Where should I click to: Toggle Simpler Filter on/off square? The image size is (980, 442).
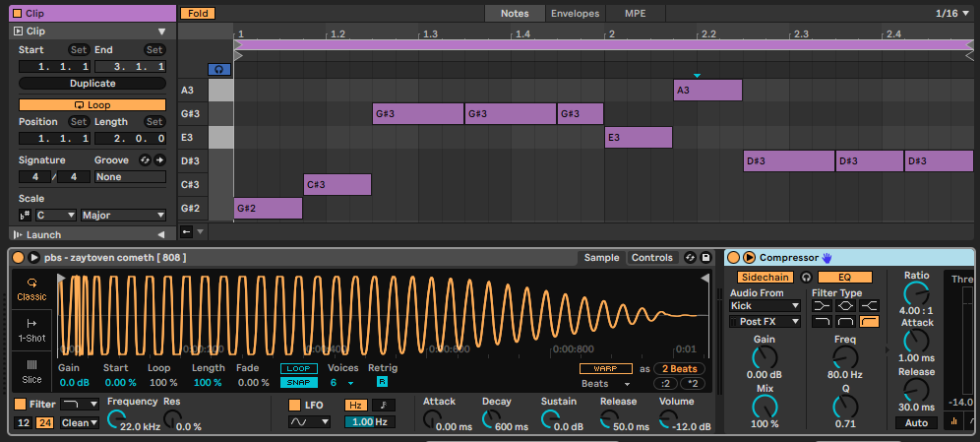(x=21, y=405)
